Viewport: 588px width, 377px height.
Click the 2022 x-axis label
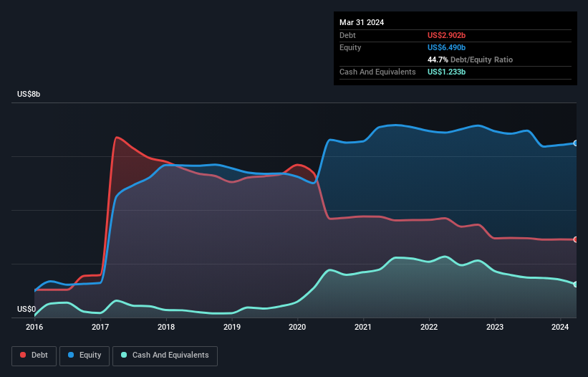tap(429, 327)
